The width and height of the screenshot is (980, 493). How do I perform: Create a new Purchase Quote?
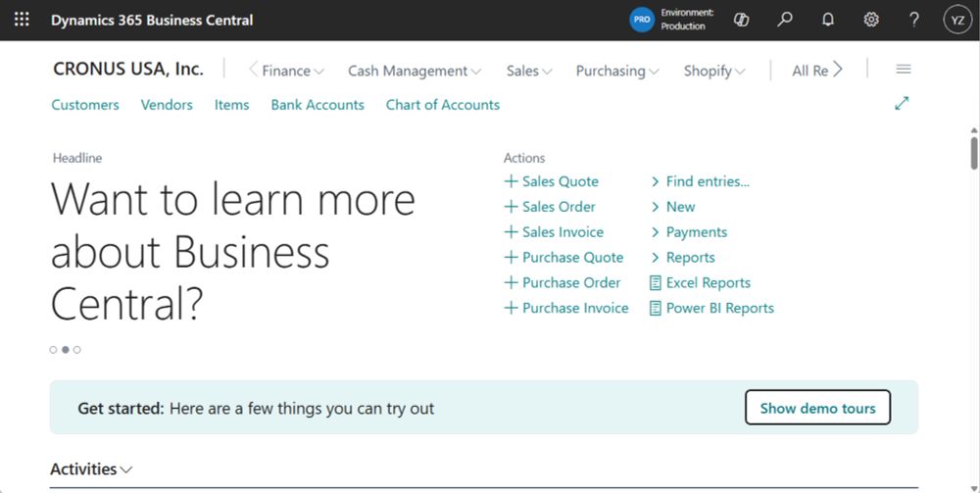pos(563,258)
